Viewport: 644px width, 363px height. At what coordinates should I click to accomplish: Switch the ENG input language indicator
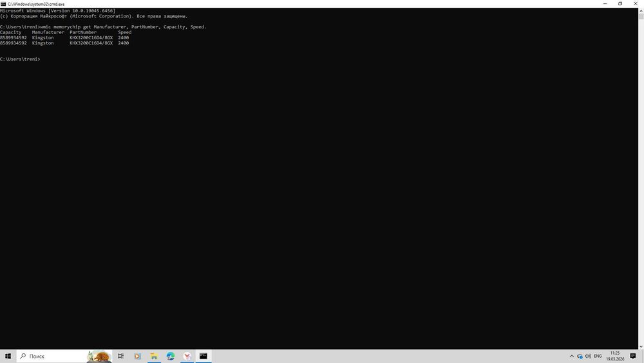pyautogui.click(x=598, y=356)
